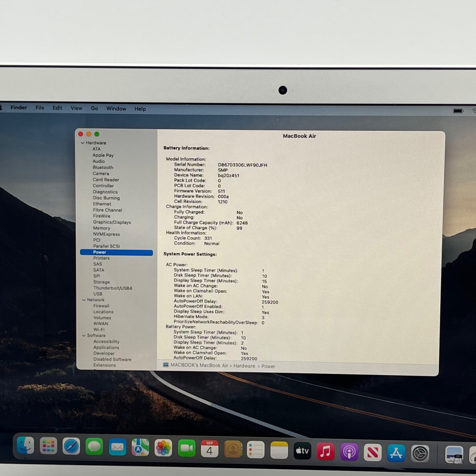Click computer icon in path bar
The image size is (476, 476).
(166, 365)
